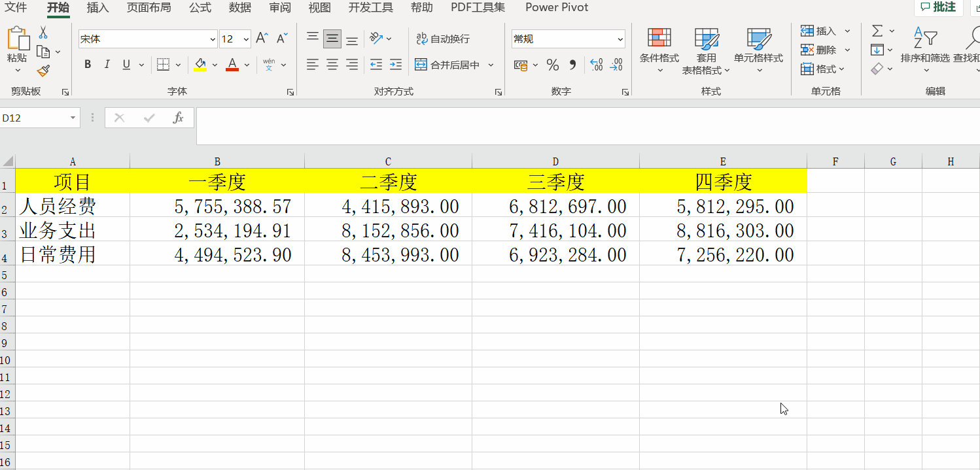Viewport: 980px width, 470px height.
Task: Select the Format Painter brush
Action: tap(43, 71)
